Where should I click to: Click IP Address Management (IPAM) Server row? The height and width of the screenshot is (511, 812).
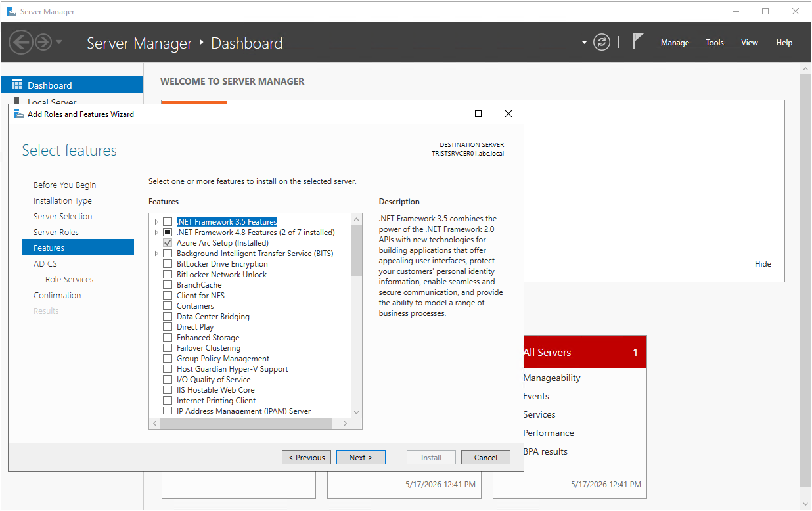[244, 411]
